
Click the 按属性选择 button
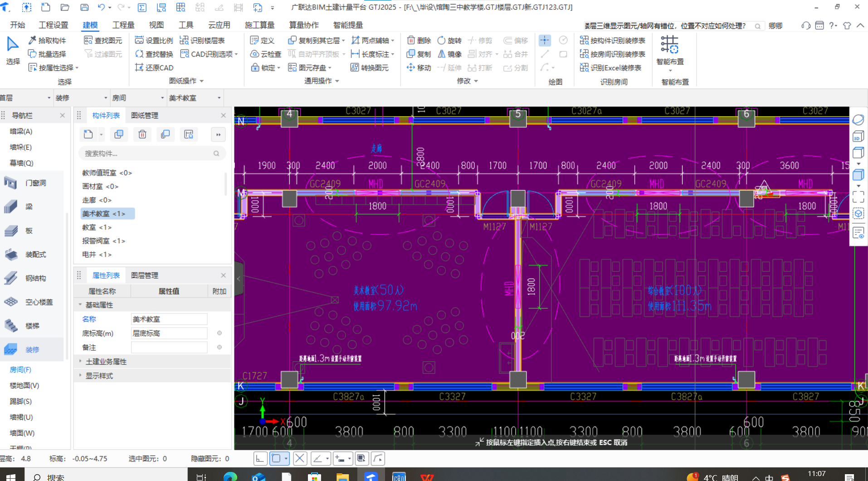pos(53,68)
